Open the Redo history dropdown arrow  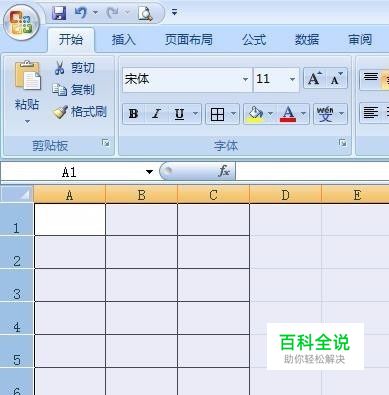coord(127,13)
